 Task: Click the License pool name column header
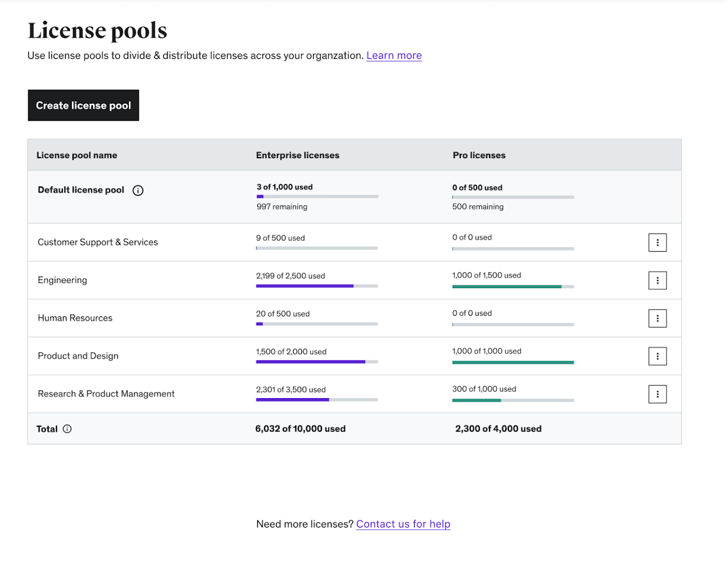(77, 155)
